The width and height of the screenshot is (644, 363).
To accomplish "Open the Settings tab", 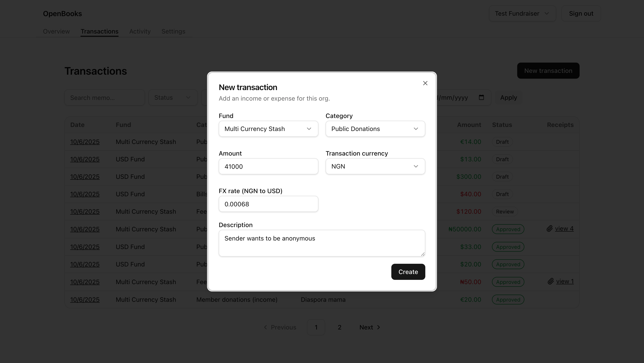I will [173, 32].
